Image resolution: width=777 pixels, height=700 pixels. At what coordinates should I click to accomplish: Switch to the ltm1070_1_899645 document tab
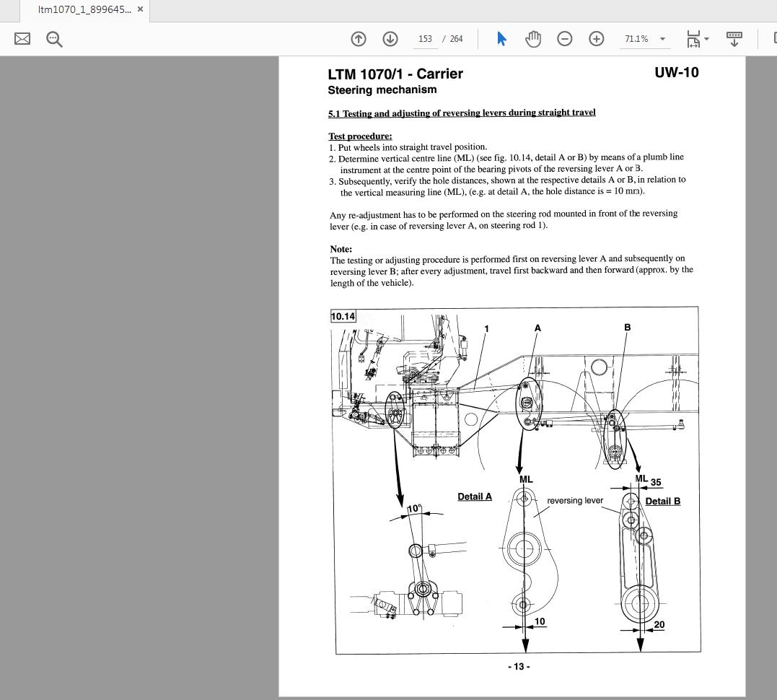(x=84, y=9)
